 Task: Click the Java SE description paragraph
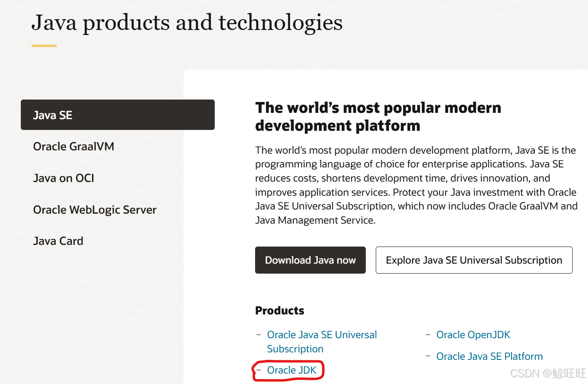coord(416,185)
